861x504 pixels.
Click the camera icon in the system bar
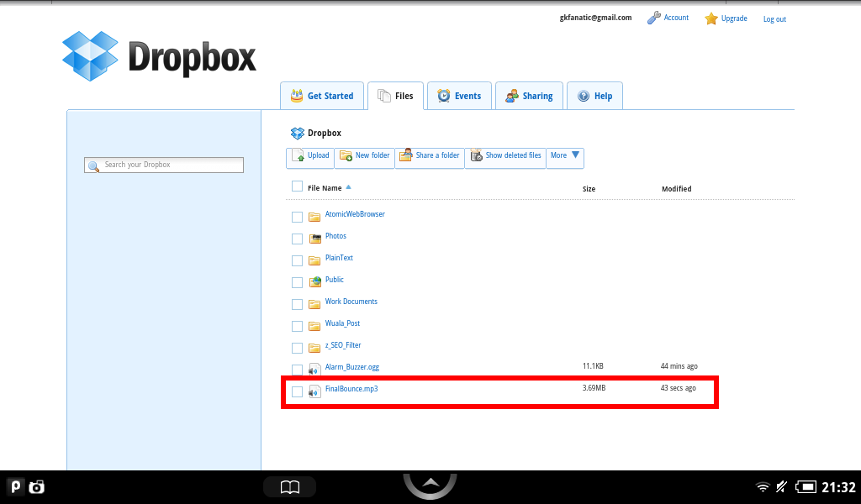(x=37, y=486)
